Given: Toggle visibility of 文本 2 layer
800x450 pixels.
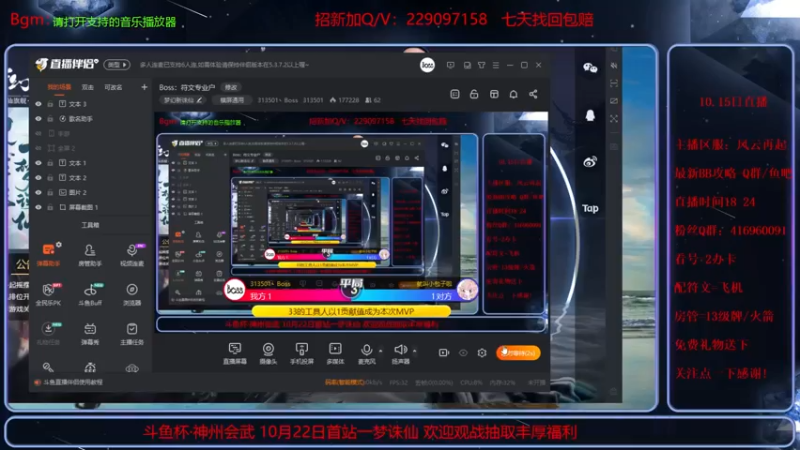Looking at the screenshot, I should click(x=38, y=178).
